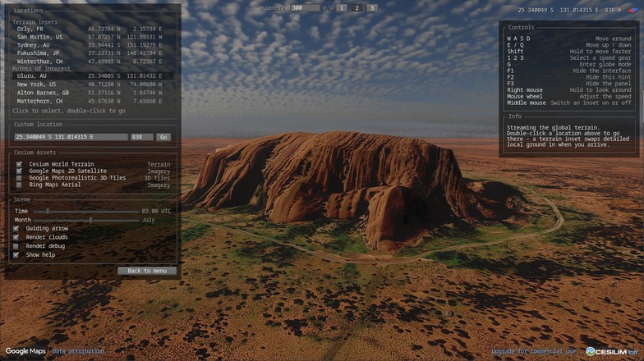Screen dimensions: 644x361
Task: Click the Back to menu button
Action: coord(147,271)
